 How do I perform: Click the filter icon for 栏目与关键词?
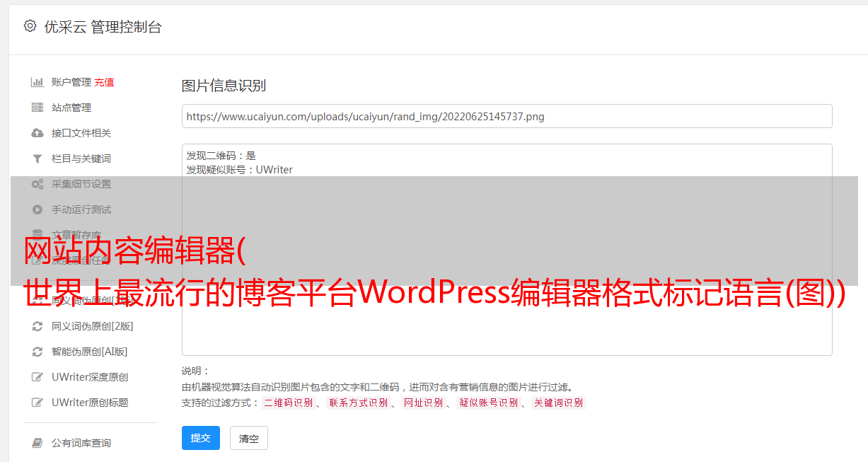click(37, 158)
